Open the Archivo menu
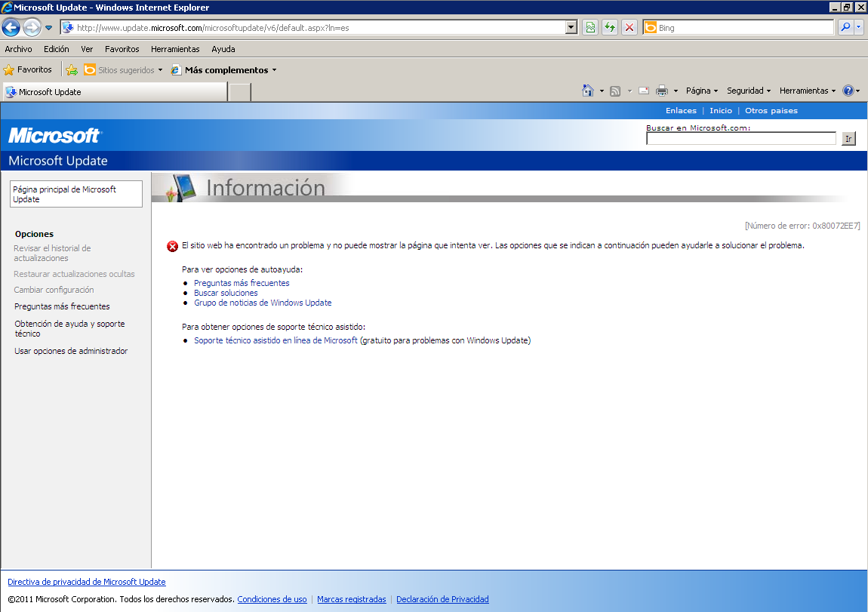 (18, 49)
